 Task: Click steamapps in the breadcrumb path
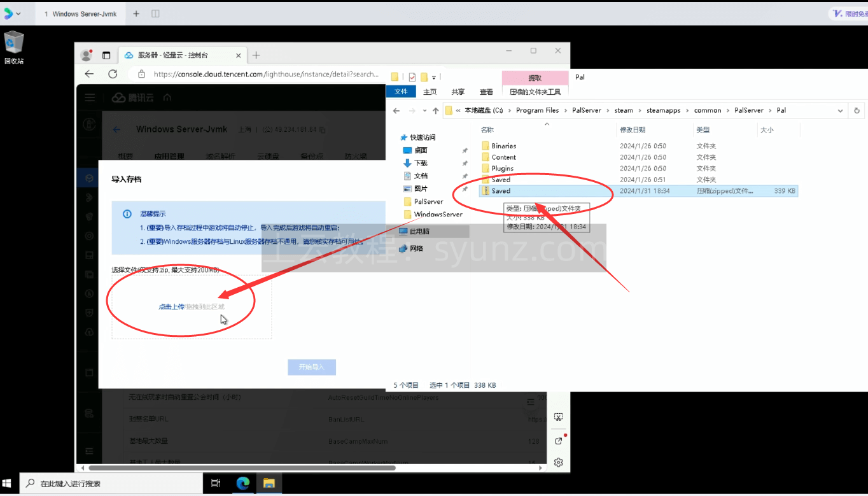coord(664,110)
